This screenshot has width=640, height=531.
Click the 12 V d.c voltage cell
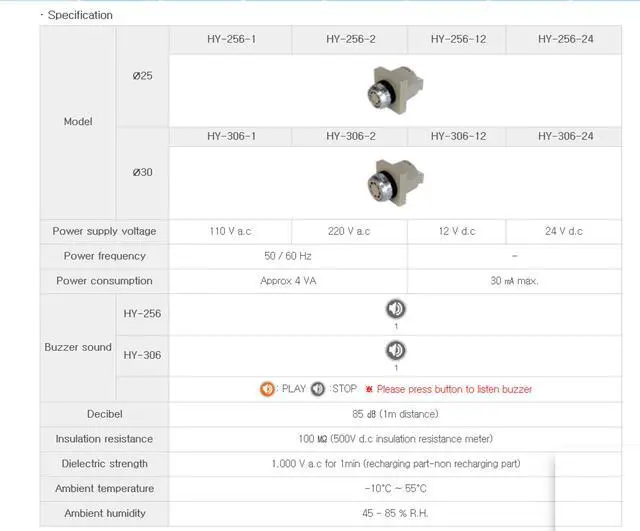pyautogui.click(x=457, y=231)
